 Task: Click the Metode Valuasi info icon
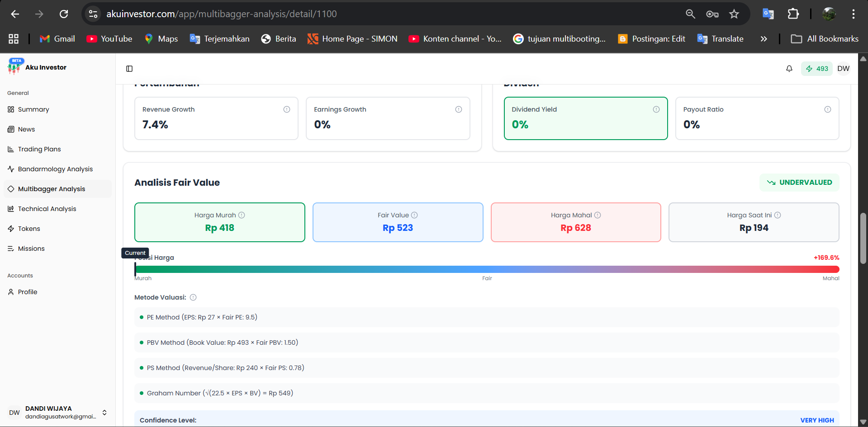pyautogui.click(x=193, y=297)
